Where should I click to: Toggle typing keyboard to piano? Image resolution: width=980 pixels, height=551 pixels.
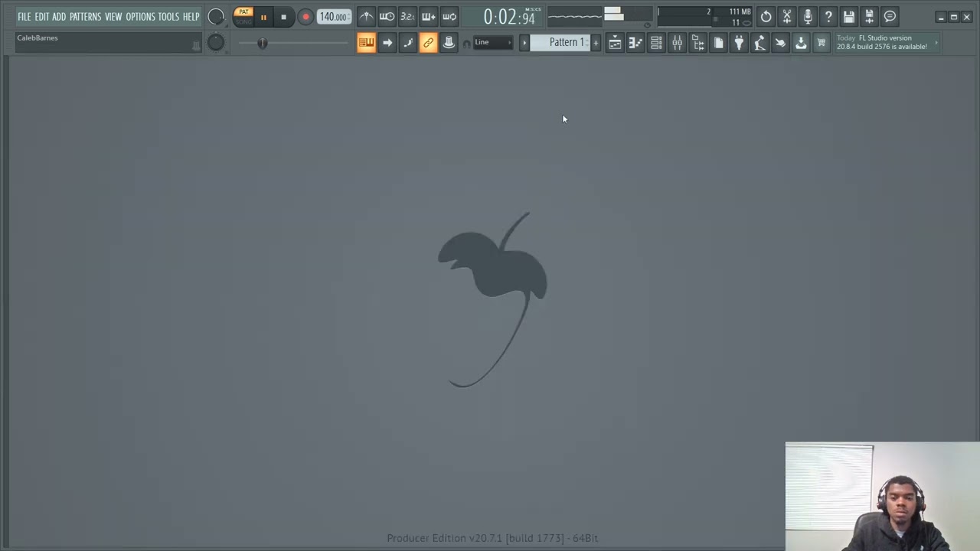366,43
